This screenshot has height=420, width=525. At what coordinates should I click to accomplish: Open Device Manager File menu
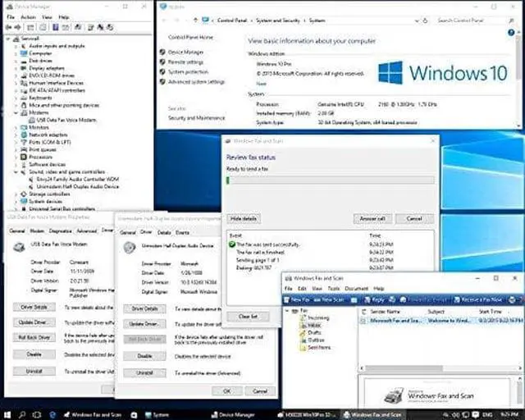11,17
